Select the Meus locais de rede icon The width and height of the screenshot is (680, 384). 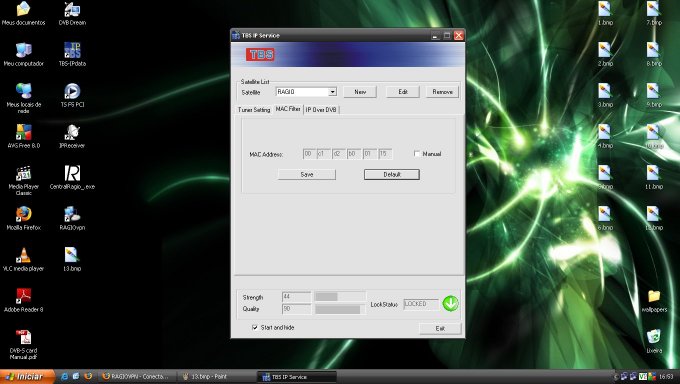tap(23, 98)
